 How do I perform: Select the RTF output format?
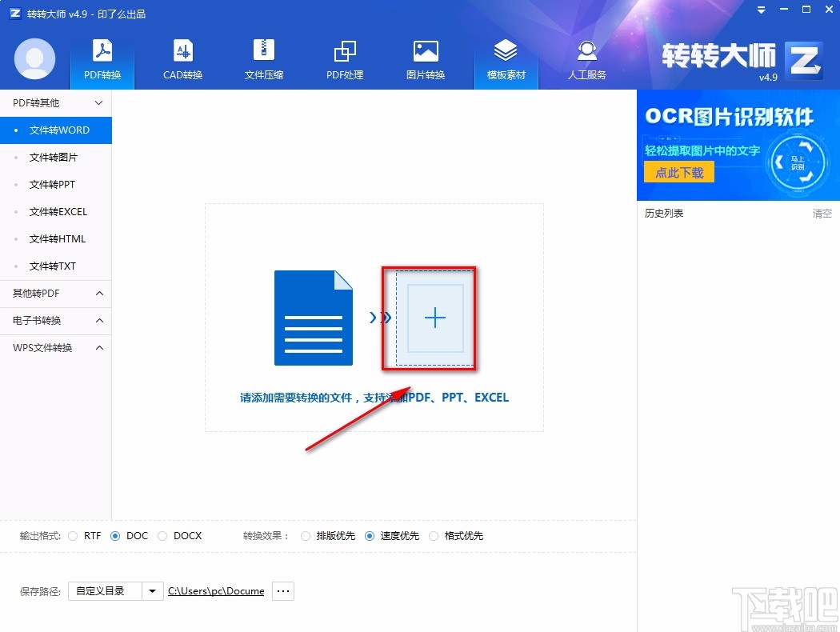[x=73, y=536]
